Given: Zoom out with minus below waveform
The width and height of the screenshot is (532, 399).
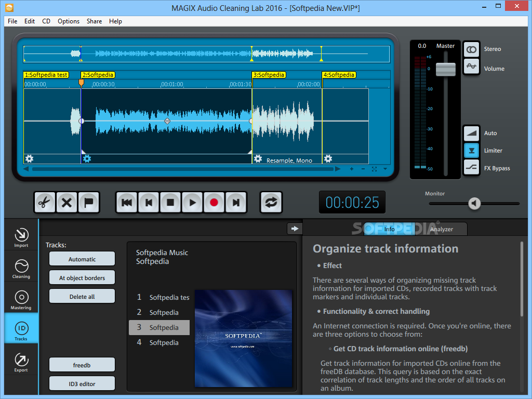Looking at the screenshot, I should (x=363, y=169).
